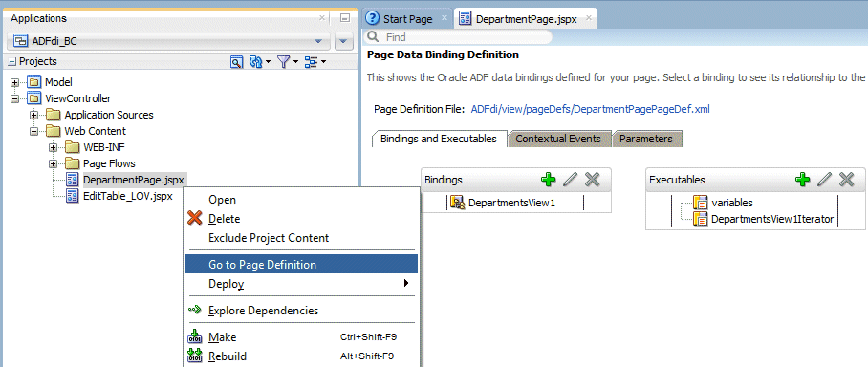Image resolution: width=868 pixels, height=367 pixels.
Task: Edit the selected executable with pencil icon
Action: point(824,180)
